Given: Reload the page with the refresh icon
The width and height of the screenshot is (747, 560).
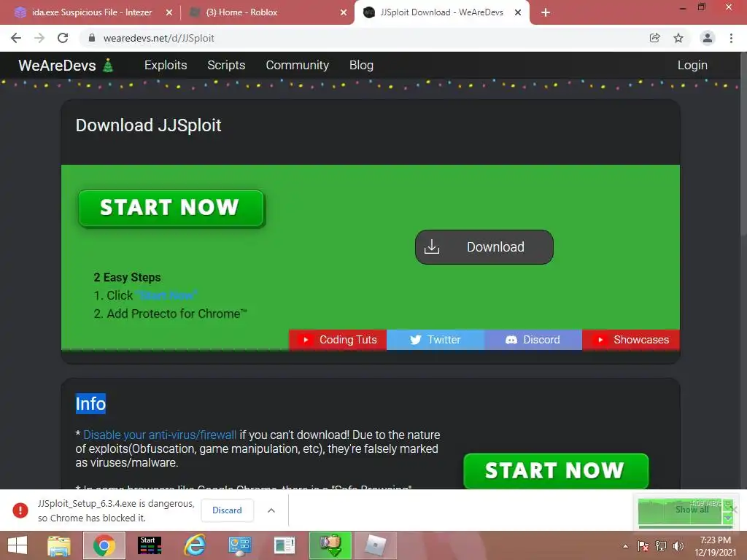Looking at the screenshot, I should point(63,38).
